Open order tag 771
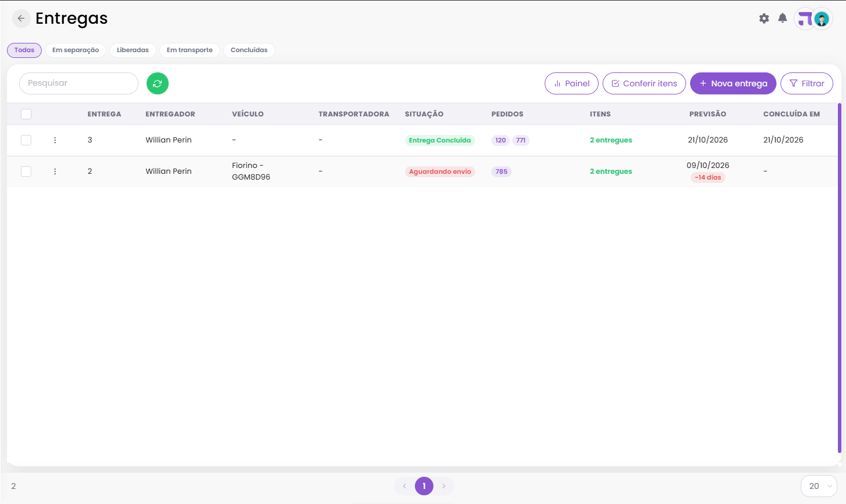 [521, 140]
